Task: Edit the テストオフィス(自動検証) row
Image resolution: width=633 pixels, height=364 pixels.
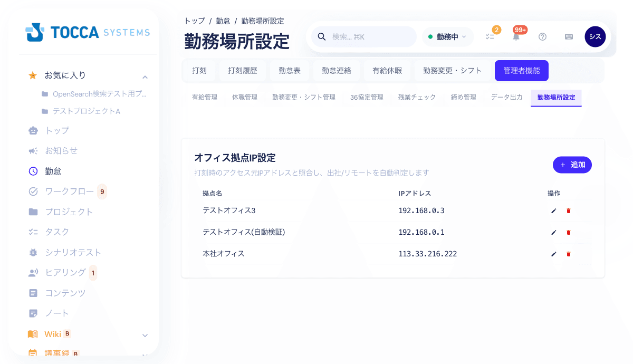Action: click(554, 232)
